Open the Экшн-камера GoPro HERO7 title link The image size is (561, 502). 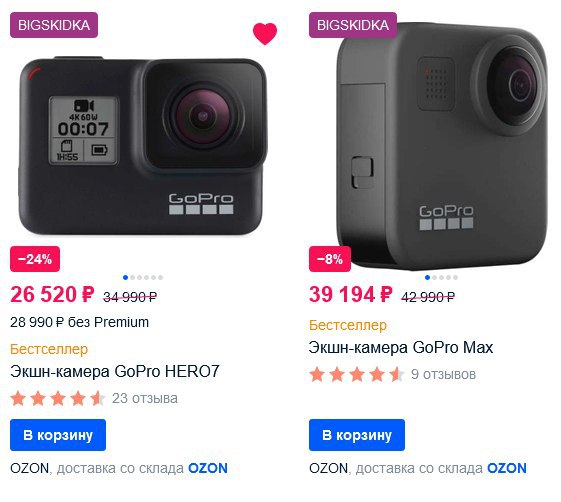114,371
